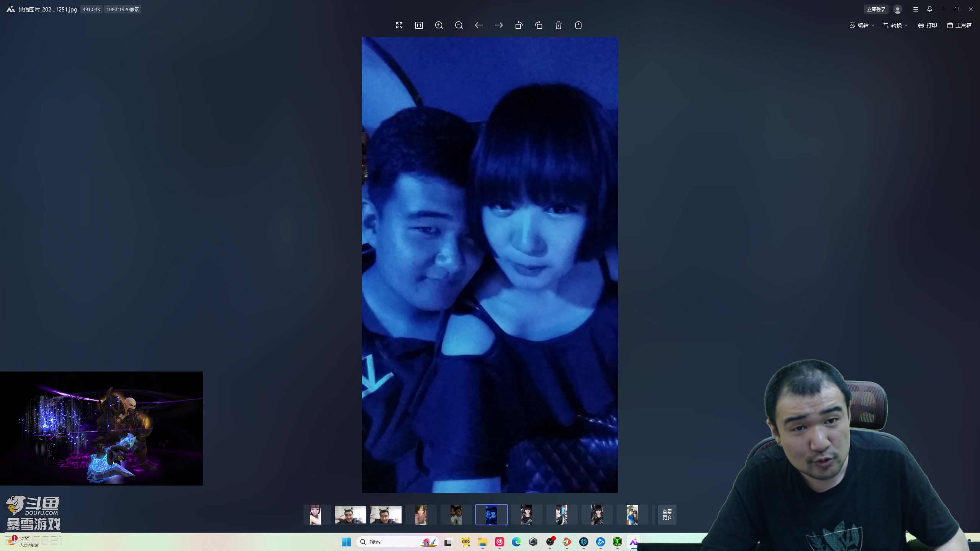Click the 立即登录 button
Image resolution: width=980 pixels, height=551 pixels.
[x=876, y=9]
